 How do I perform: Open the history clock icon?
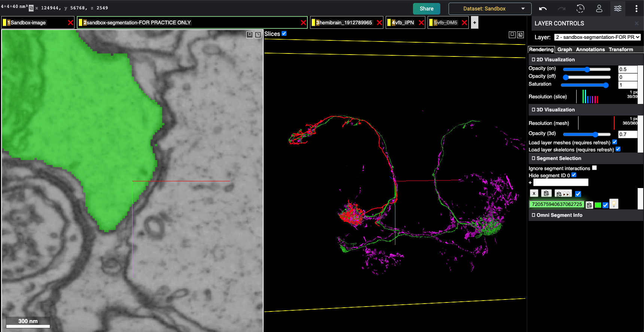click(x=580, y=9)
